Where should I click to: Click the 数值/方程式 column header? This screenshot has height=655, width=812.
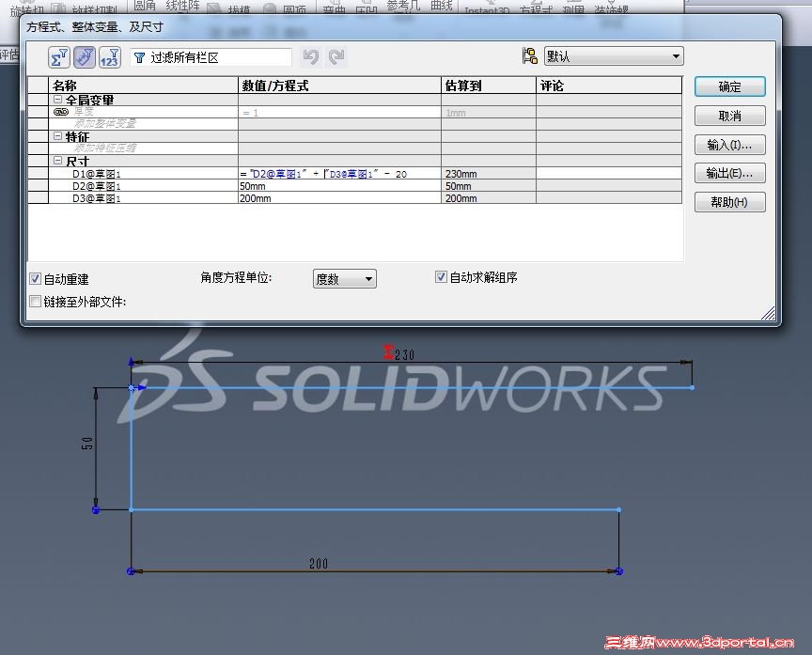[x=339, y=86]
